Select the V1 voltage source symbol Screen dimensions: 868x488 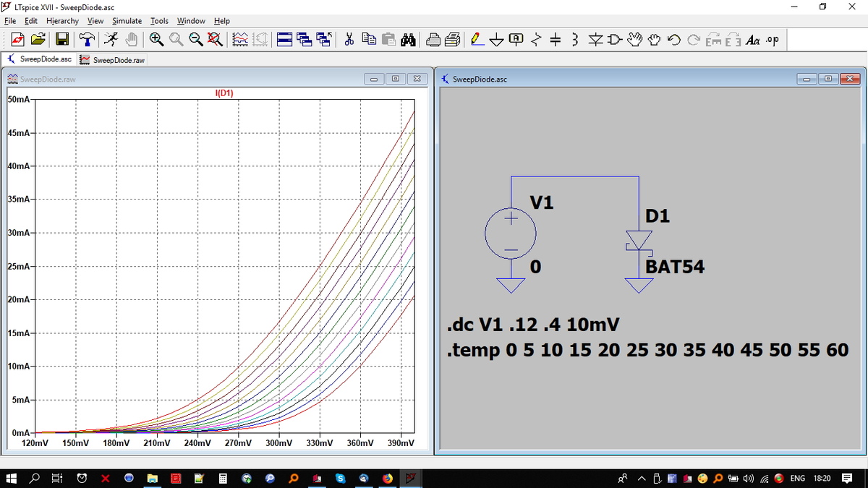[x=511, y=233]
